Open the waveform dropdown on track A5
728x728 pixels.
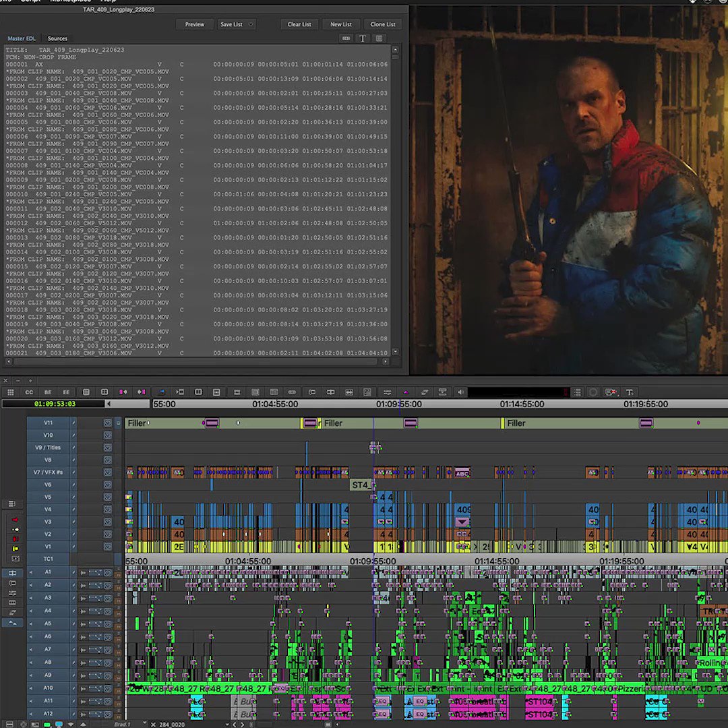(96, 624)
